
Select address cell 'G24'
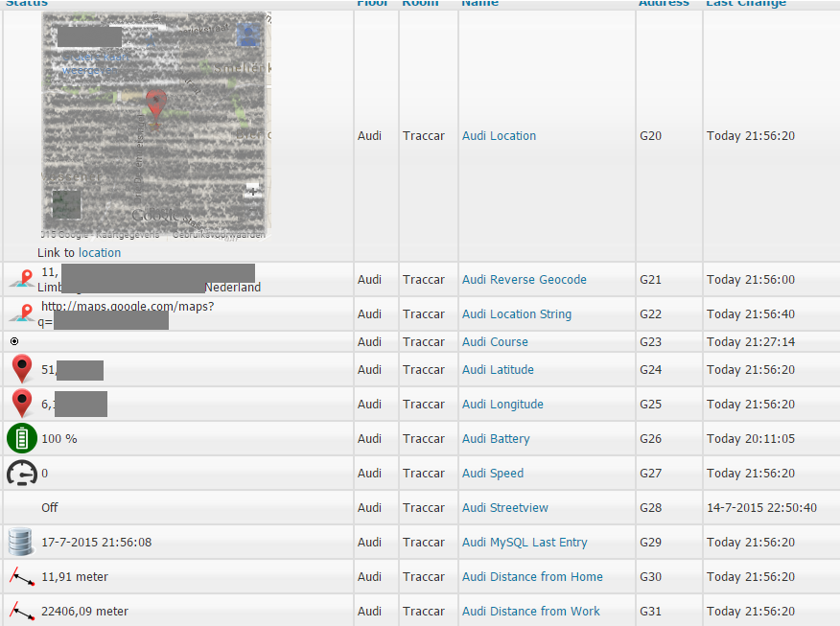pyautogui.click(x=650, y=369)
